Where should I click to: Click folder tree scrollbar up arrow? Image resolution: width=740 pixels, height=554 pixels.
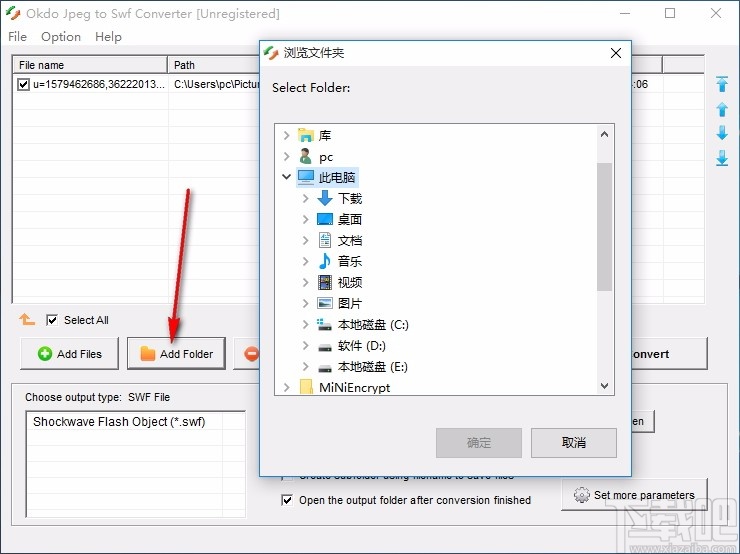(605, 134)
